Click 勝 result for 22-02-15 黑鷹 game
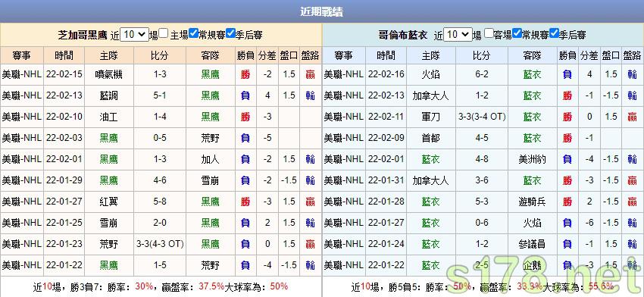The image size is (644, 297). pos(245,74)
